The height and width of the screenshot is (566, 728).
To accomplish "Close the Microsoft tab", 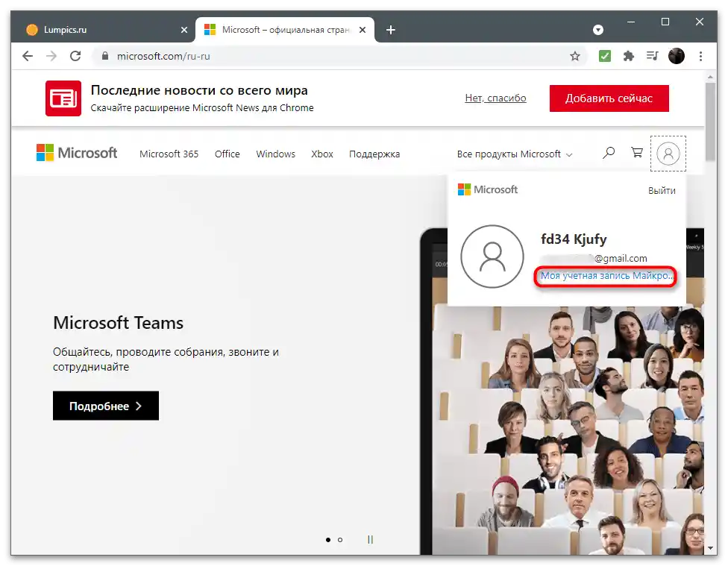I will (x=363, y=30).
